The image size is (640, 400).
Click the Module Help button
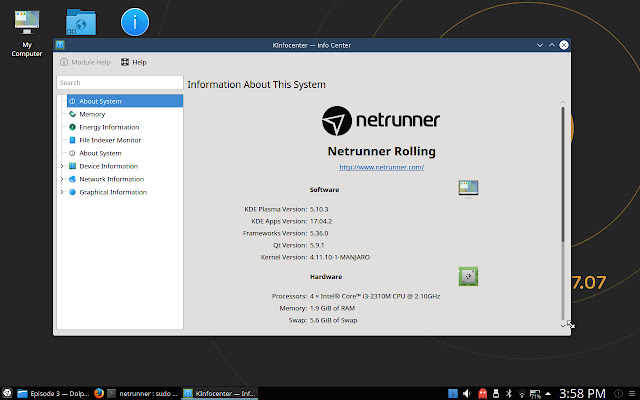tap(84, 62)
